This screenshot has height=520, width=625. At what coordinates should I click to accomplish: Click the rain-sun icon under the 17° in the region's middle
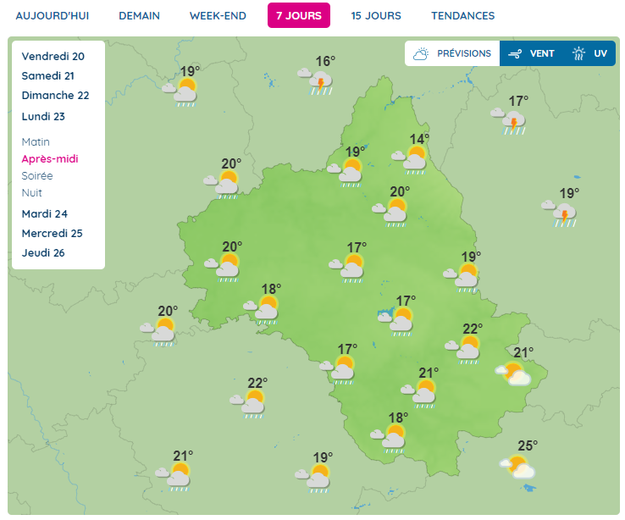347,268
